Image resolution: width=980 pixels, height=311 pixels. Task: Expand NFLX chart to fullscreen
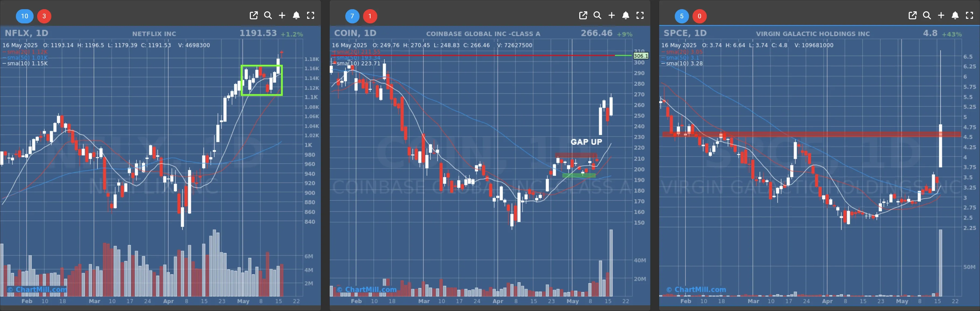(x=311, y=15)
